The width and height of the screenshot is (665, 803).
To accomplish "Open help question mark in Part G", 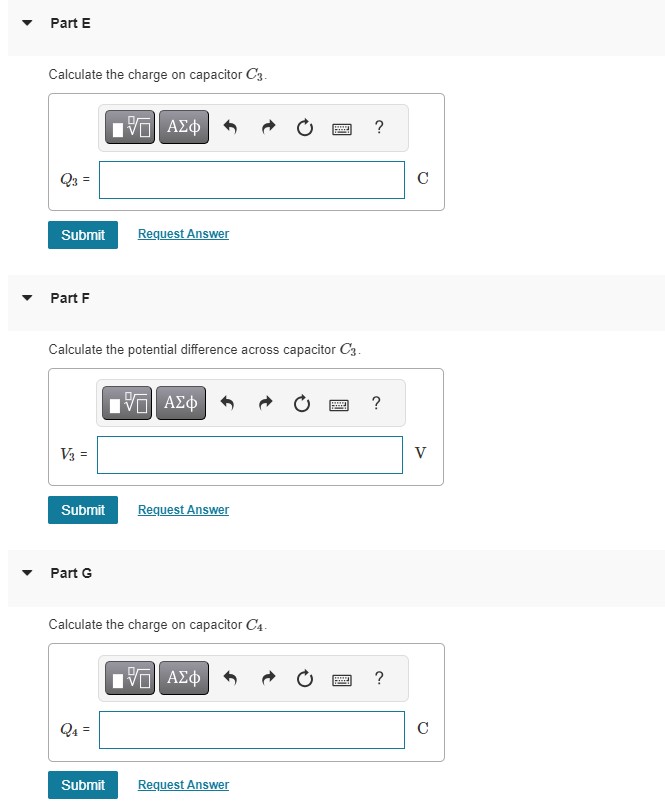I will (379, 678).
